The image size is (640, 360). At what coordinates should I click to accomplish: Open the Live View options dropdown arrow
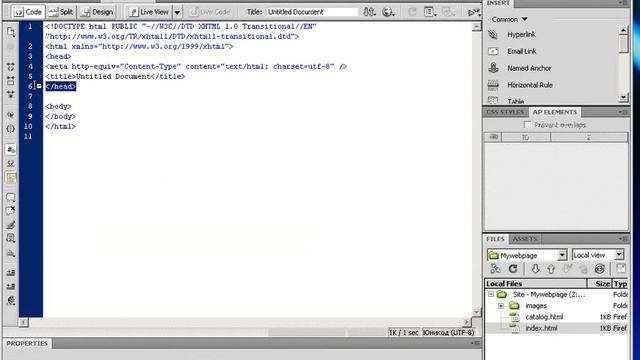pos(177,12)
